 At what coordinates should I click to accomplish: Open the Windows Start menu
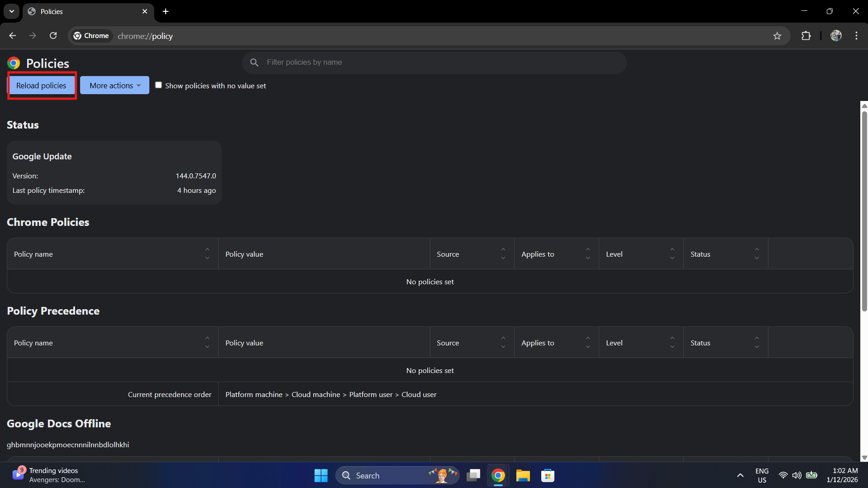pyautogui.click(x=321, y=476)
